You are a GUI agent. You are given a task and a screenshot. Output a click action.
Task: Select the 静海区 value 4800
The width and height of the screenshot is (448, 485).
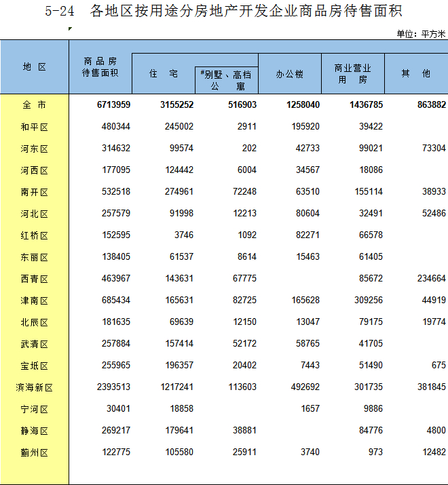(436, 430)
